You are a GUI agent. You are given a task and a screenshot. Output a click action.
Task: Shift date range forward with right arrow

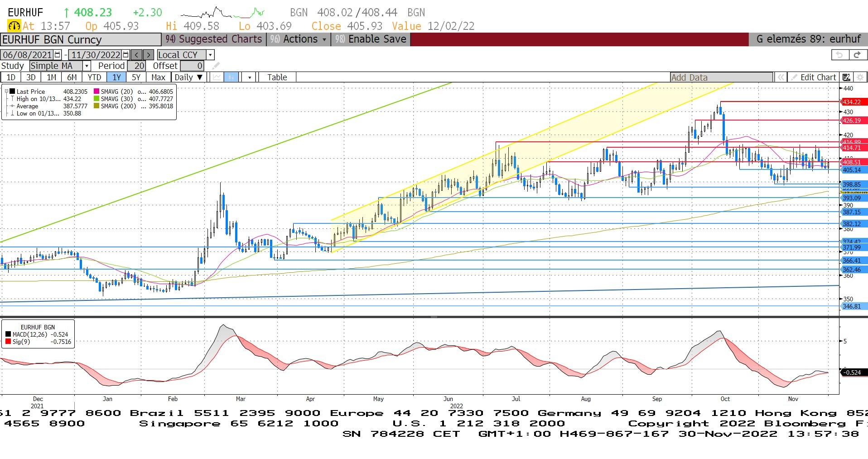click(x=148, y=55)
